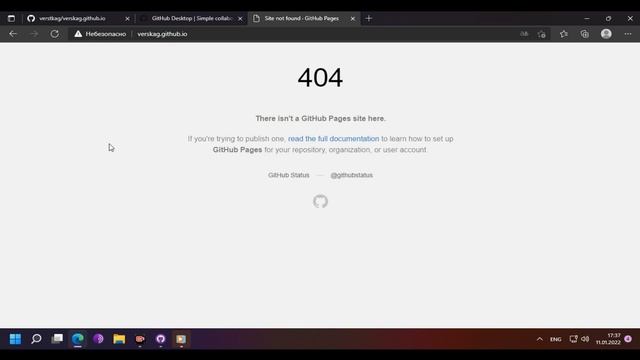Switch to the GitHub Desktop tab
The image size is (640, 360).
tap(191, 18)
